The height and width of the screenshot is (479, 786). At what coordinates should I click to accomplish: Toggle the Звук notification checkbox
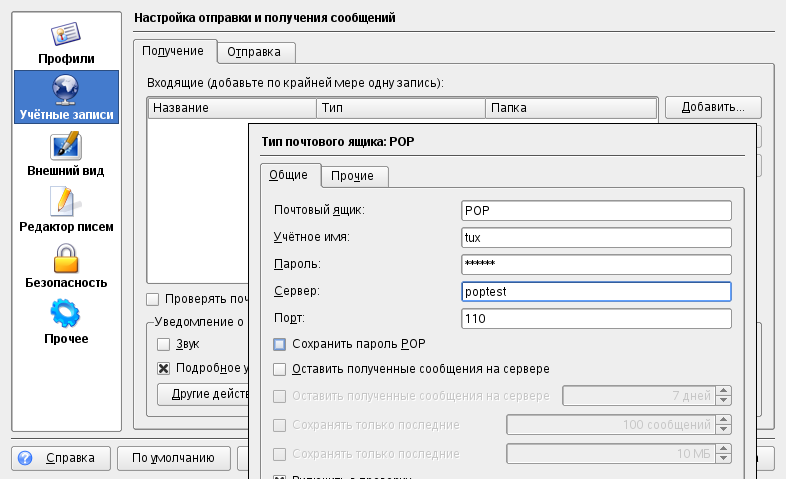164,344
